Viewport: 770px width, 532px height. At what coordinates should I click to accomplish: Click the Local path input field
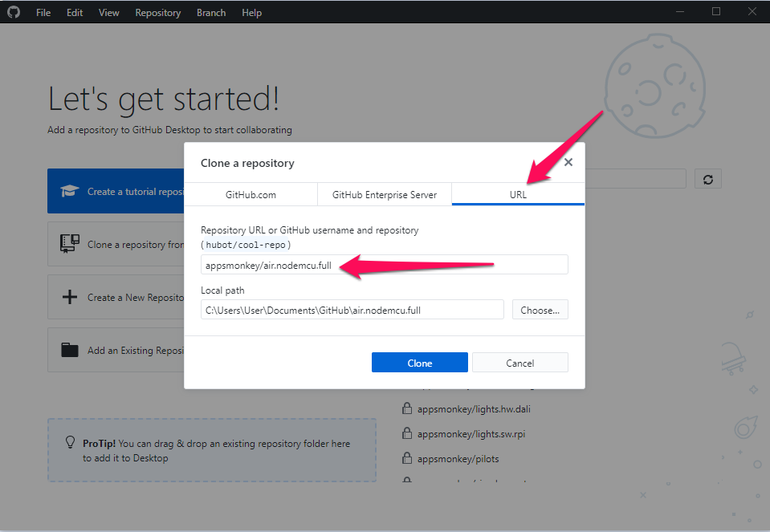352,310
